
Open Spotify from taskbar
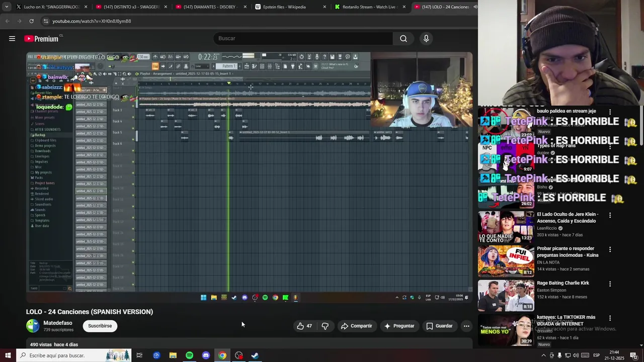coord(189,355)
